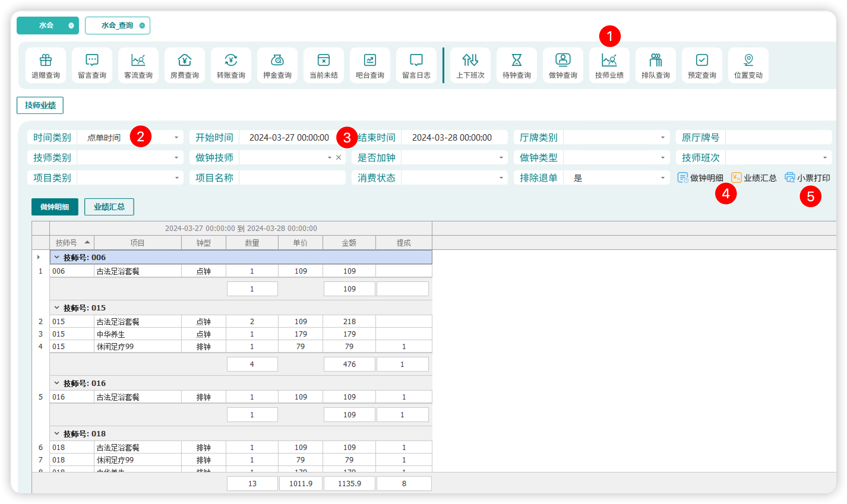The image size is (847, 504).
Task: Click the grand total amount 1135.9
Action: pyautogui.click(x=349, y=483)
